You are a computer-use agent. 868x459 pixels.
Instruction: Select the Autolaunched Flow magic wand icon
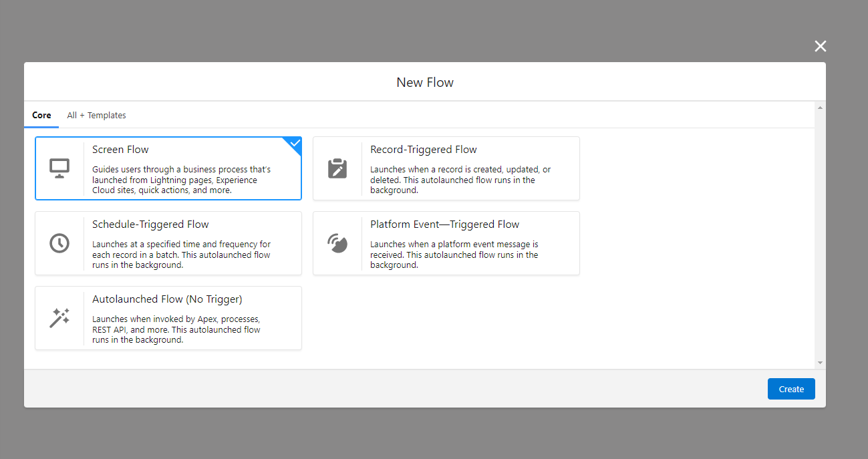pyautogui.click(x=59, y=317)
